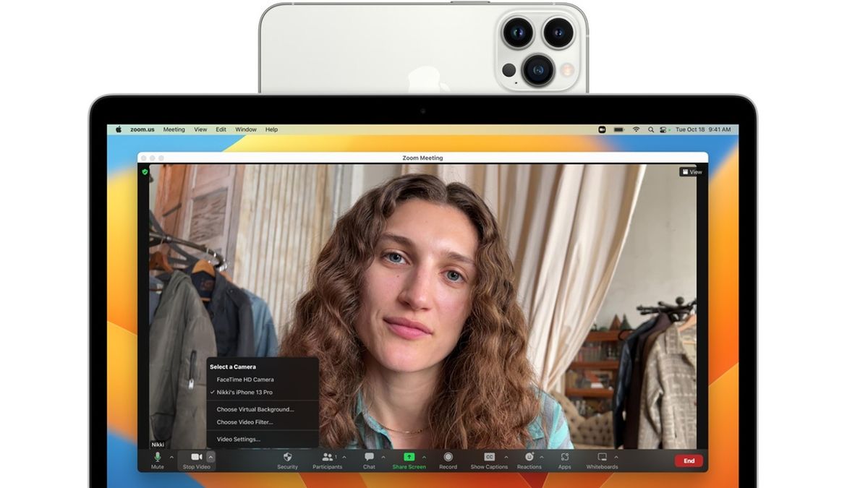Click Nikki name label on video
Screen dimensions: 868x488
point(157,445)
